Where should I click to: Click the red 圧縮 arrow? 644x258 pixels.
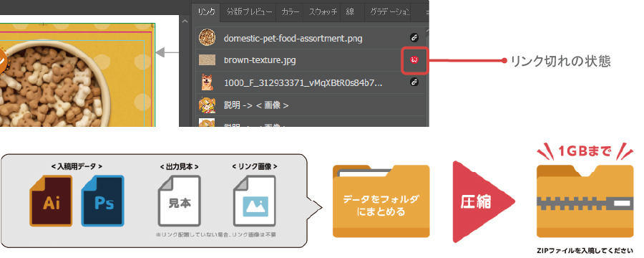tap(481, 201)
